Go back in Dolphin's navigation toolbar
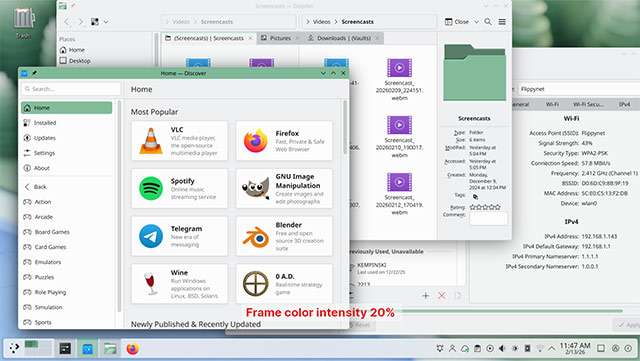 click(67, 22)
